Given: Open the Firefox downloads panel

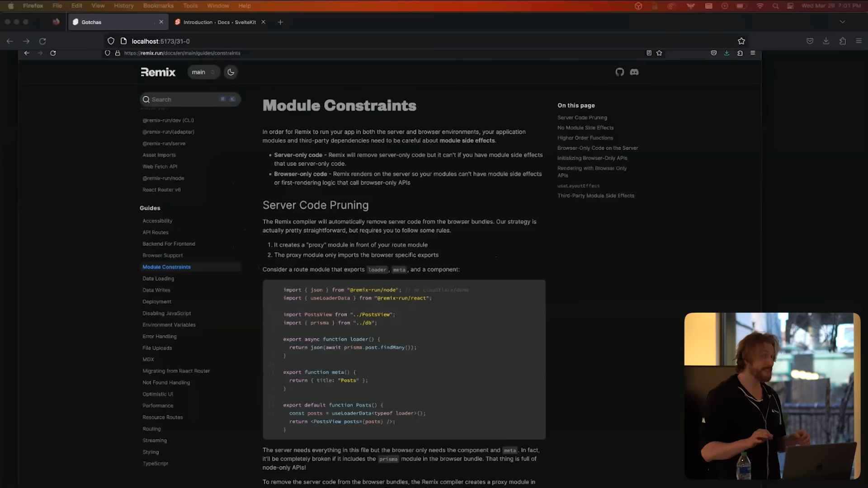Looking at the screenshot, I should [x=826, y=41].
